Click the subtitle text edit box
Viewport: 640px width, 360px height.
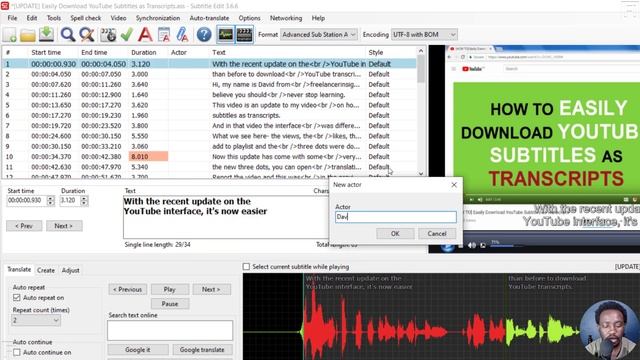point(225,217)
